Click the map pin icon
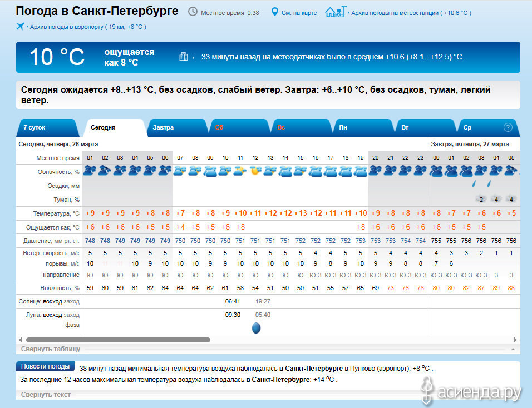Viewport: 532px width, 408px height. coord(274,12)
